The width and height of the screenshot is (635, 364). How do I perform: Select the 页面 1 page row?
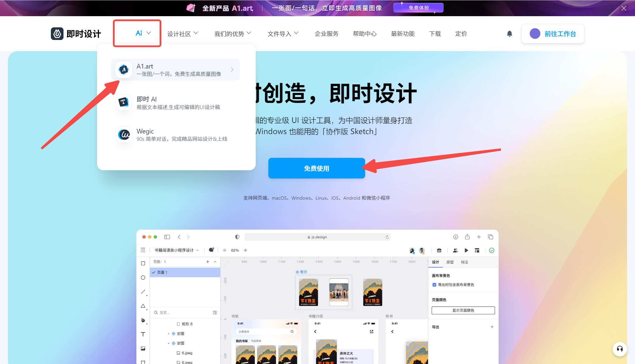click(x=185, y=272)
